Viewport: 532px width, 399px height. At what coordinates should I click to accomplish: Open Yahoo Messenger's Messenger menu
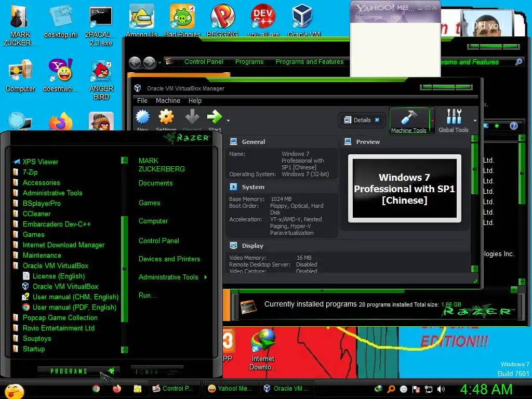[368, 17]
